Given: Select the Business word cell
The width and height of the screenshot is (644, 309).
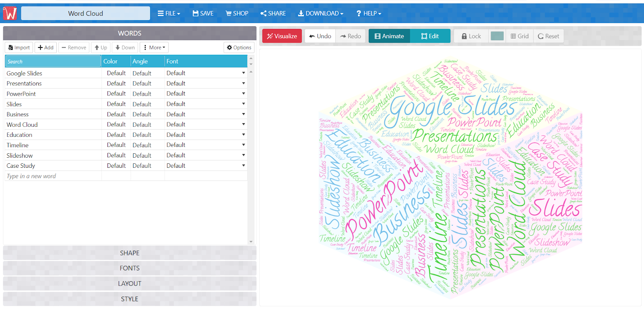Looking at the screenshot, I should [x=53, y=114].
